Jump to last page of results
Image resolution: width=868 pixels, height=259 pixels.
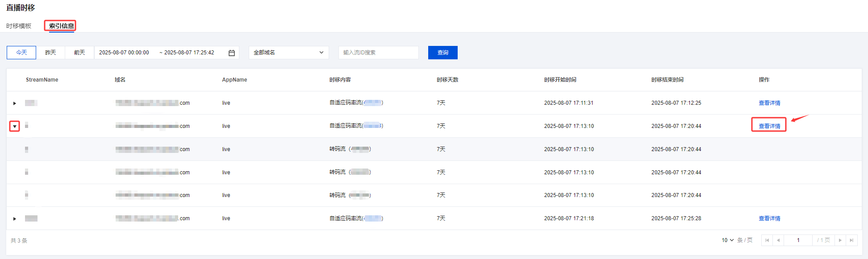pyautogui.click(x=851, y=240)
